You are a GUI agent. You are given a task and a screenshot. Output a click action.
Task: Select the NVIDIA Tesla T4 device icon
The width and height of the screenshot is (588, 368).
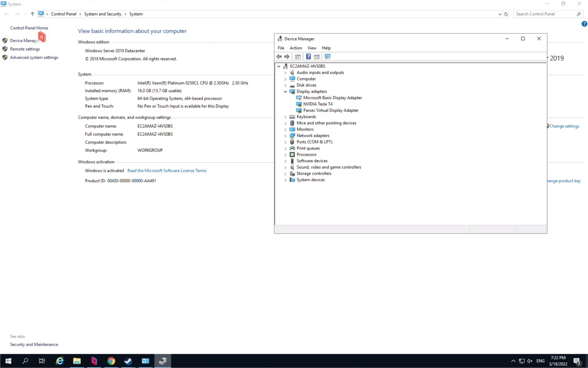point(299,104)
